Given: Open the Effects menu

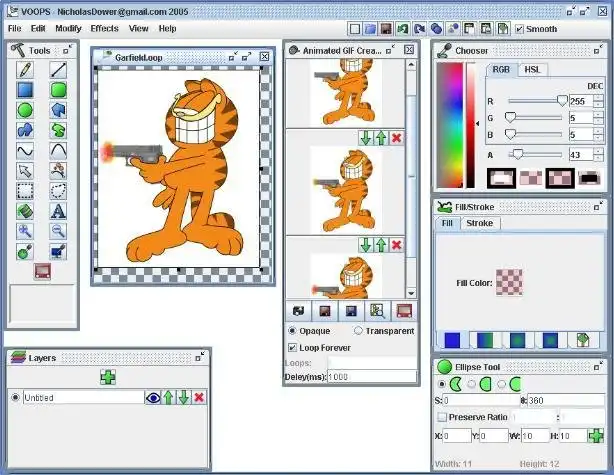Looking at the screenshot, I should [x=104, y=29].
